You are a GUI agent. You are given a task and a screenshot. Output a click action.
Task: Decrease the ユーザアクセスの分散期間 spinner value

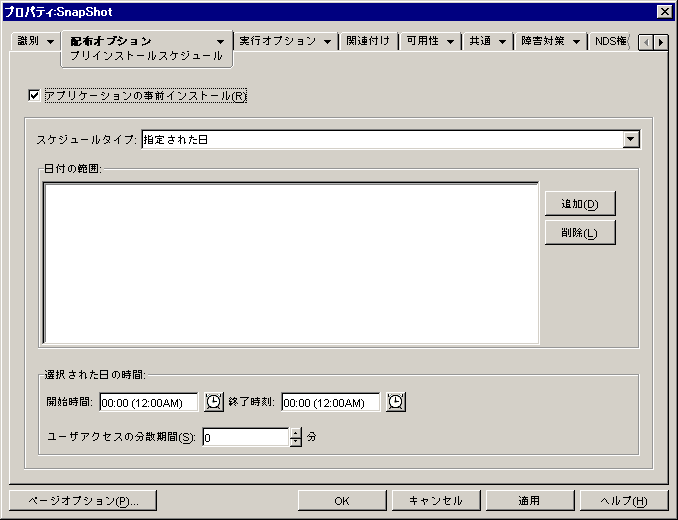click(x=296, y=442)
